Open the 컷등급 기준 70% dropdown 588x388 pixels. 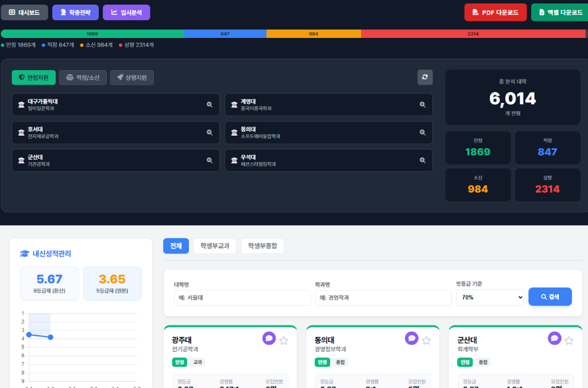click(489, 297)
